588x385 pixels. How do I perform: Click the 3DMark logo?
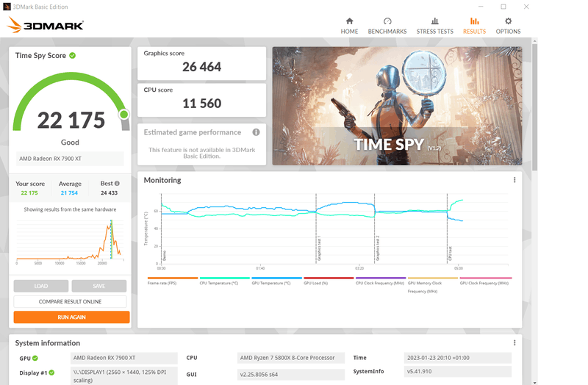pyautogui.click(x=46, y=25)
